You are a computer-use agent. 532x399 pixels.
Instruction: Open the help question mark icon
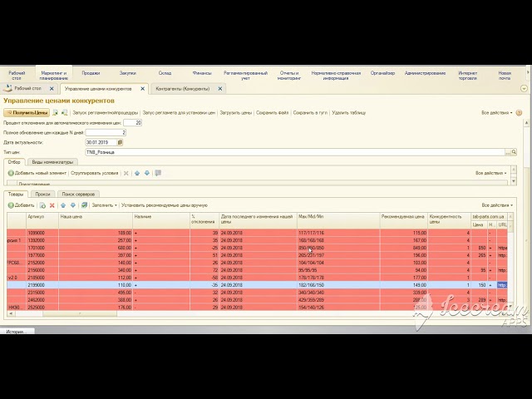pos(519,113)
